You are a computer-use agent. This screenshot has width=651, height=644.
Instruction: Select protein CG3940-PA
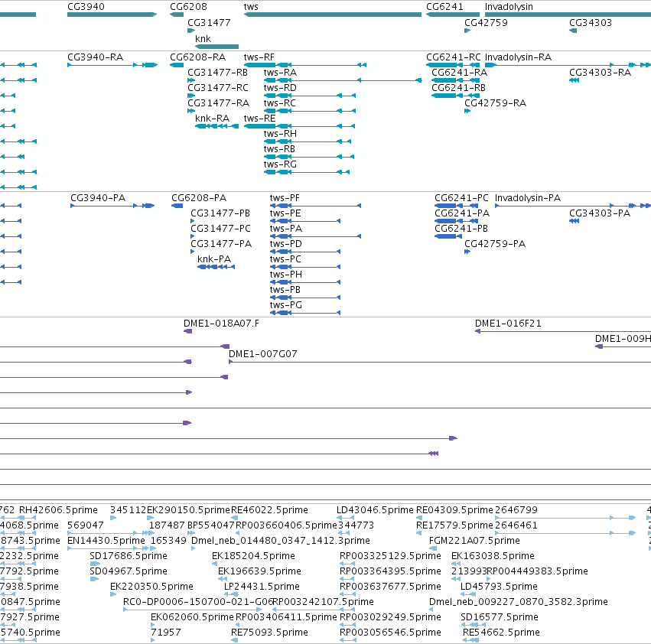(x=98, y=197)
